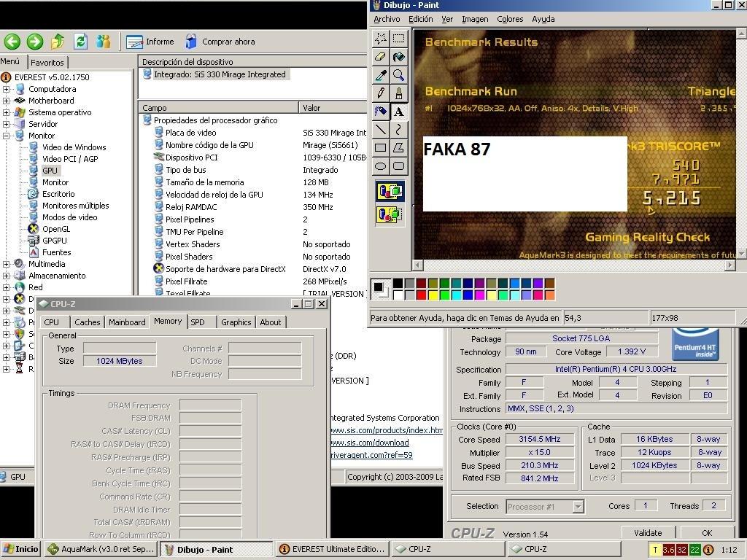The height and width of the screenshot is (560, 747).
Task: Click the green Forward arrow in EVEREST
Action: point(35,42)
